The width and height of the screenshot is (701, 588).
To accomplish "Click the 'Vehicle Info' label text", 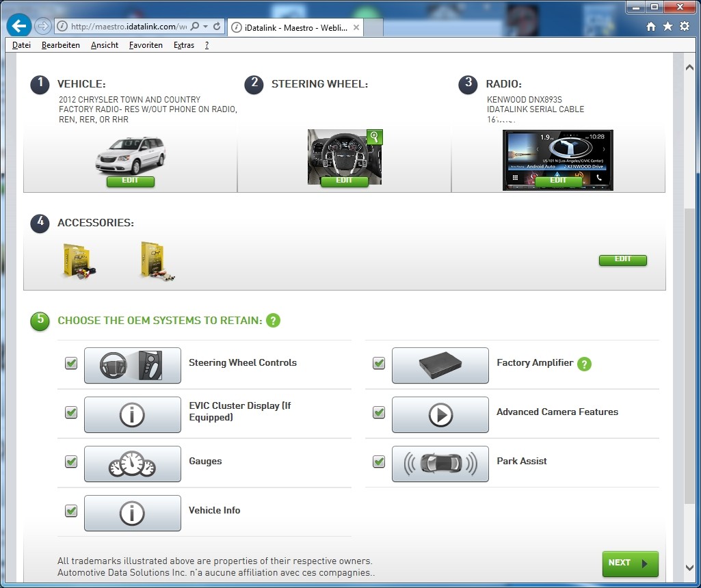I will [x=215, y=510].
